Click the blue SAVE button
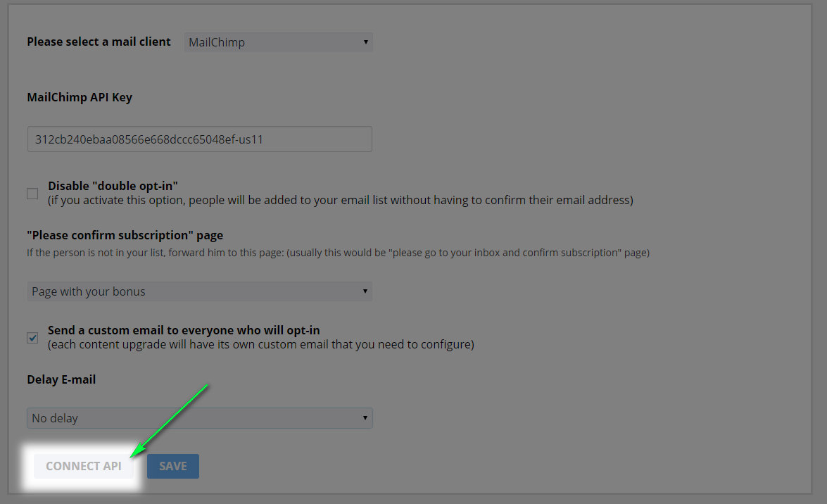 click(x=173, y=466)
